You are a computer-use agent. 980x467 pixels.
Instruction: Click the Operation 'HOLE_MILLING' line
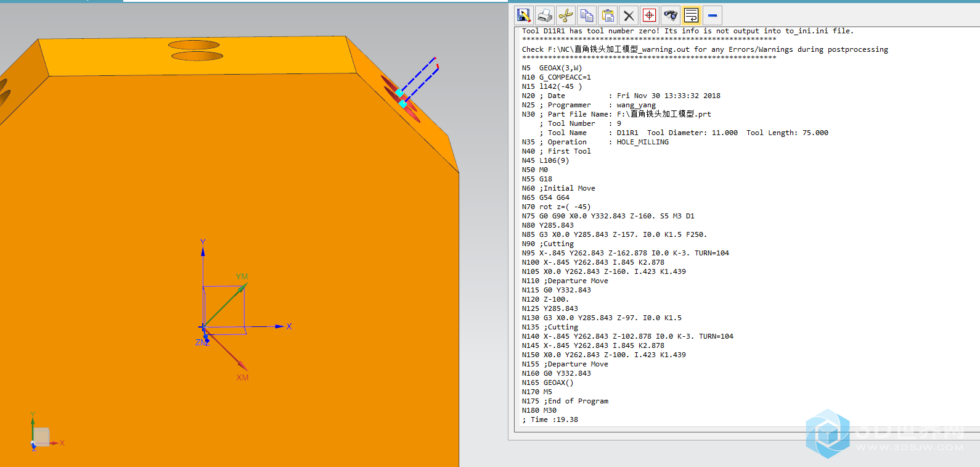[595, 142]
